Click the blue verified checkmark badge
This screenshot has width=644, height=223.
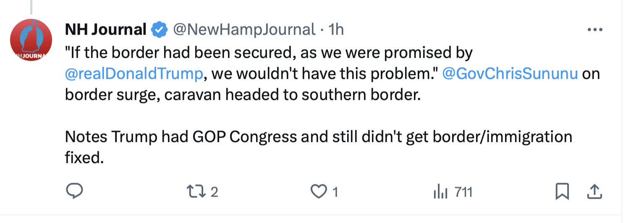click(158, 29)
